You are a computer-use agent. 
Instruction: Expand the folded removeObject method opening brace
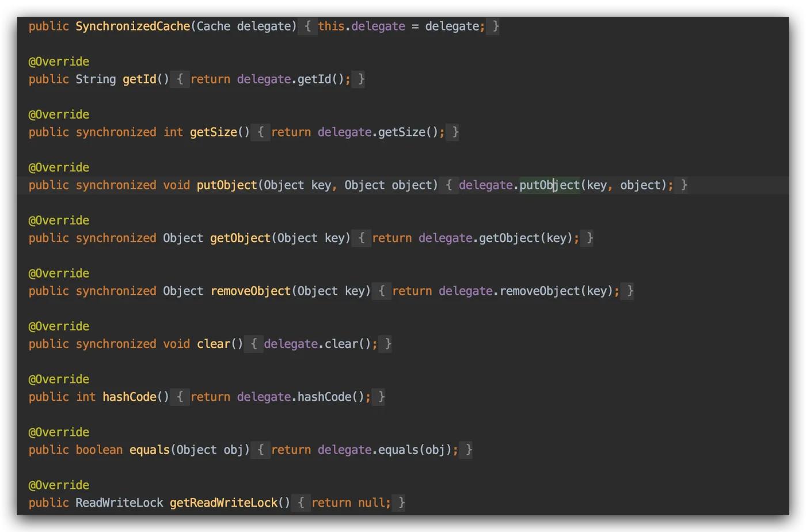tap(382, 291)
